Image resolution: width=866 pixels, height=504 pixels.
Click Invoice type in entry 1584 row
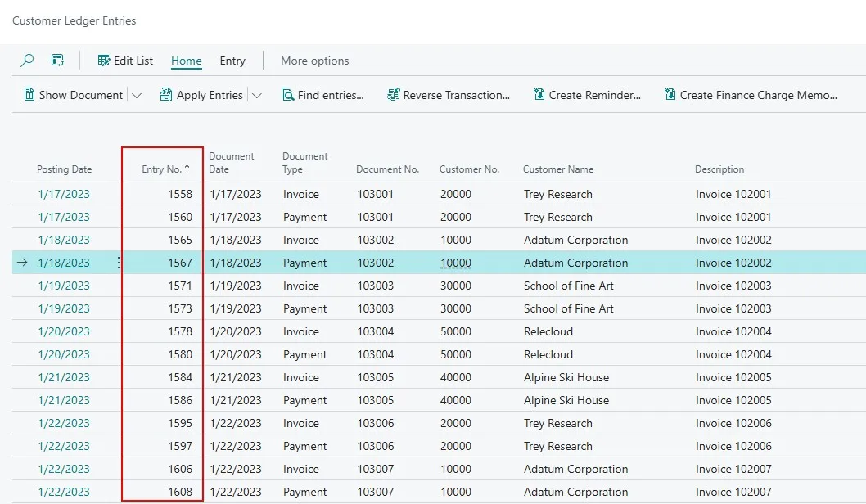[x=301, y=377]
